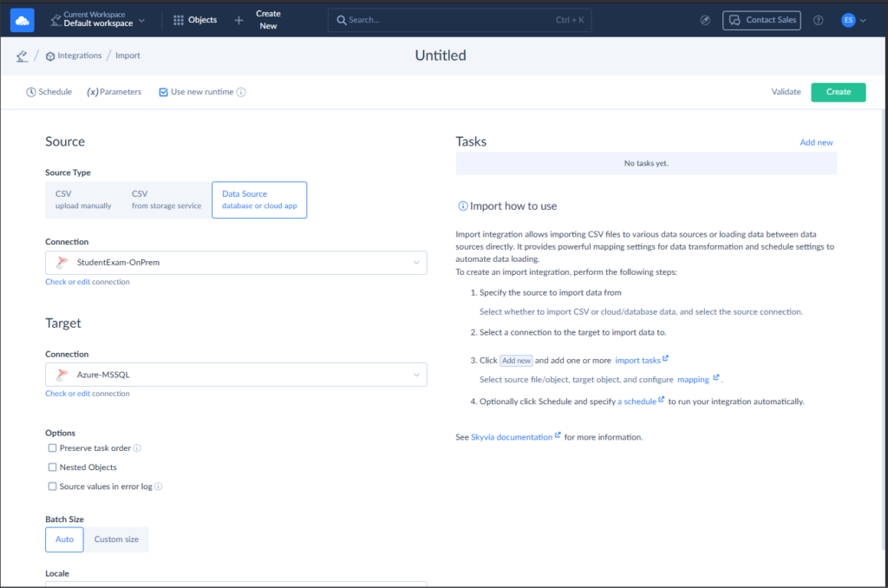Click the Create New plus icon
The height and width of the screenshot is (588, 888).
239,20
